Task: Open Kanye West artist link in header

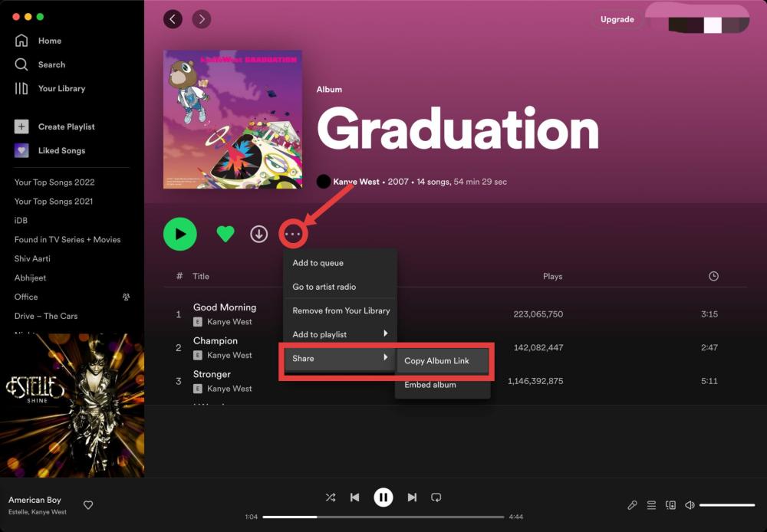Action: tap(356, 182)
